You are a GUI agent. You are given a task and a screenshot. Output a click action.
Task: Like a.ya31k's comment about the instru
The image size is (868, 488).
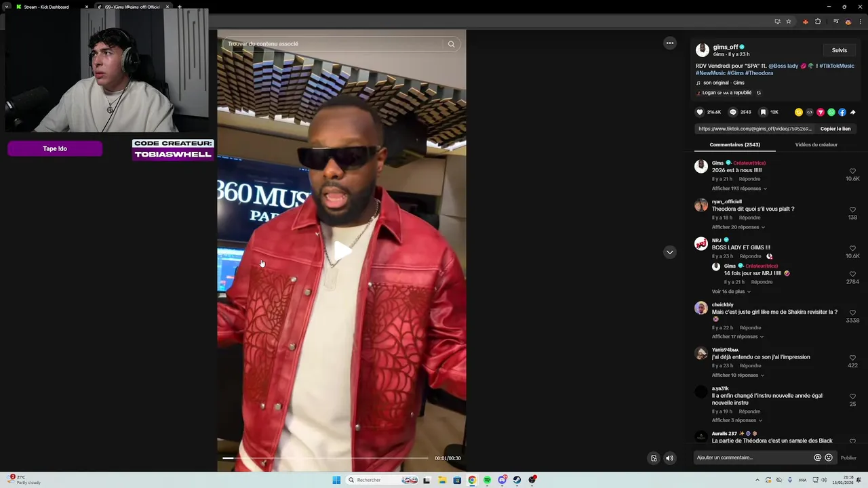(852, 396)
